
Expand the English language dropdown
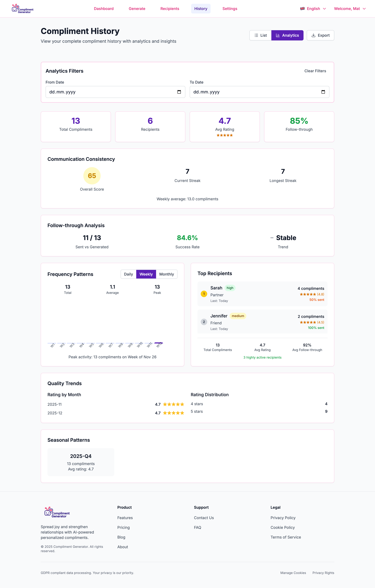point(313,8)
